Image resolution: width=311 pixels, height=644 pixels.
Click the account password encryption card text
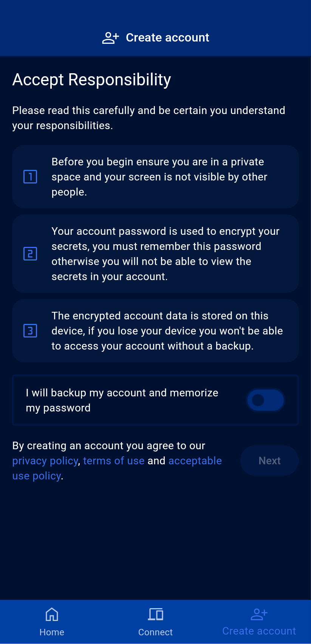(166, 254)
